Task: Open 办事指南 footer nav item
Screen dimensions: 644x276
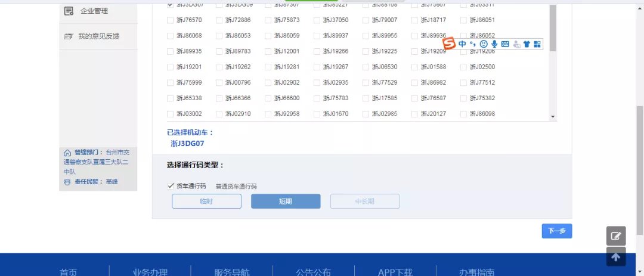Action: tap(477, 272)
